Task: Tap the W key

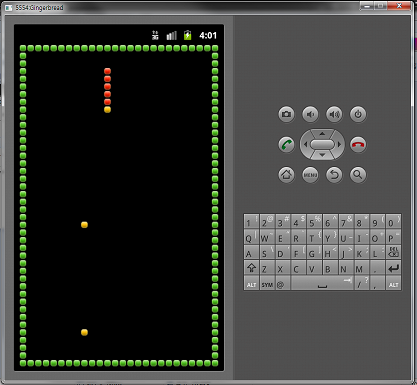Action: pos(267,237)
